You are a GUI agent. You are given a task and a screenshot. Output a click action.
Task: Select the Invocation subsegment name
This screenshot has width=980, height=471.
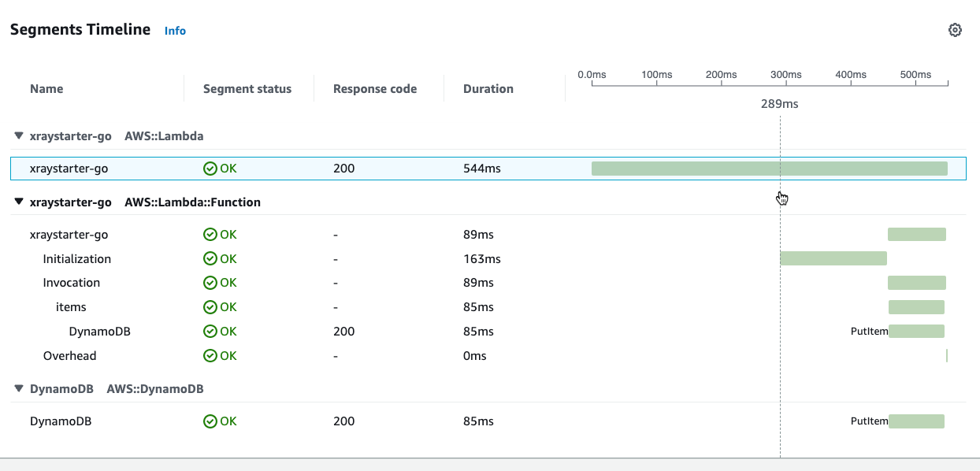pyautogui.click(x=72, y=282)
